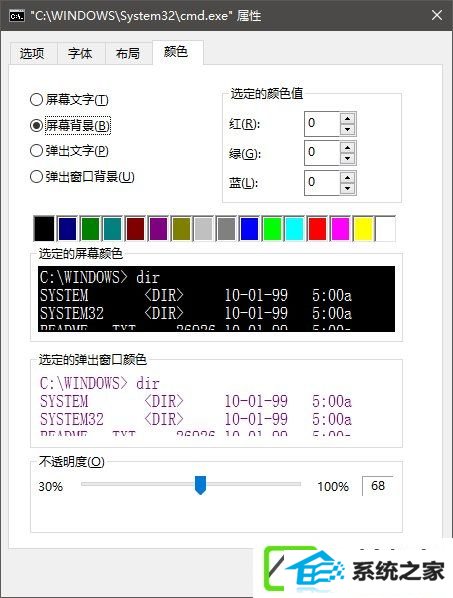Select the 弹出文字(P) radio option
The width and height of the screenshot is (453, 598).
[69, 151]
